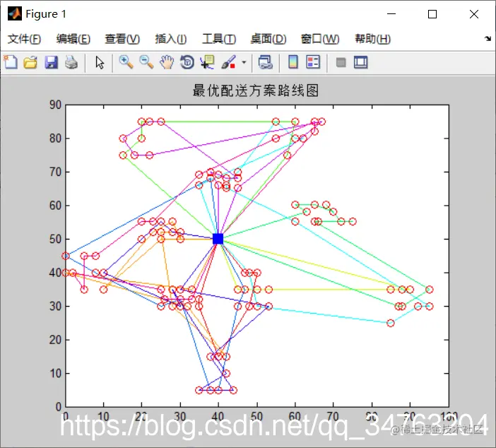Select the Brush data tool
496x448 pixels.
point(228,62)
